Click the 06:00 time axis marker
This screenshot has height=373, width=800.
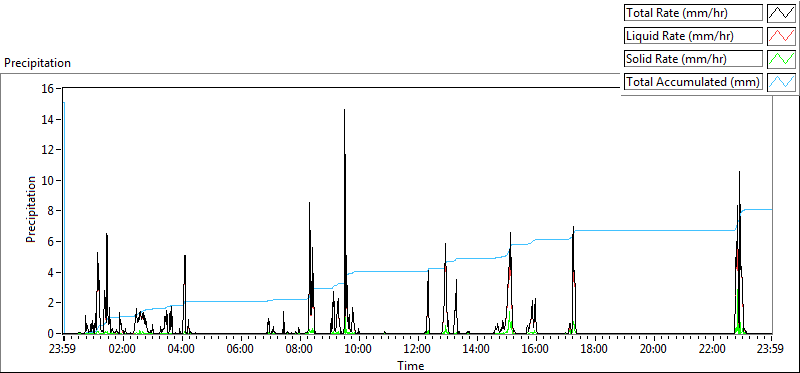click(241, 350)
